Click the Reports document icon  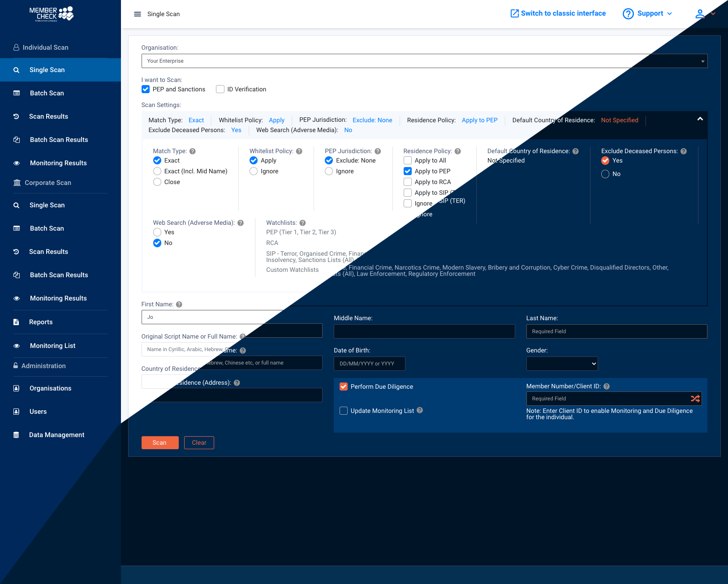pyautogui.click(x=16, y=322)
